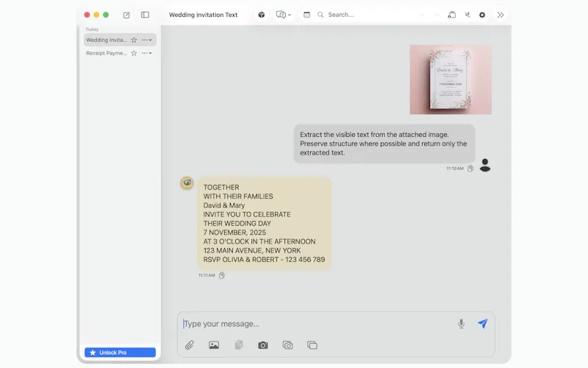Paste from clipboard with documents icon
Viewport: 588px width, 368px height.
click(x=238, y=344)
